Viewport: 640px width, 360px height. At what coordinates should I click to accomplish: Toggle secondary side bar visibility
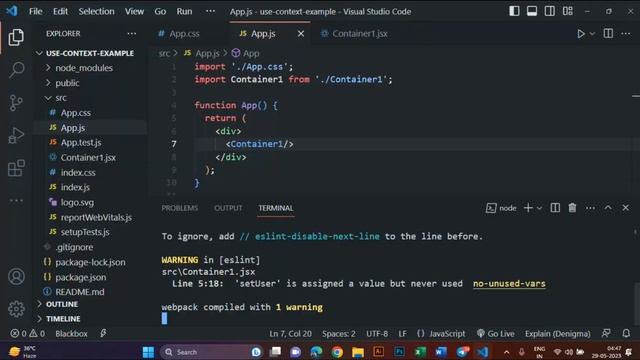549,11
